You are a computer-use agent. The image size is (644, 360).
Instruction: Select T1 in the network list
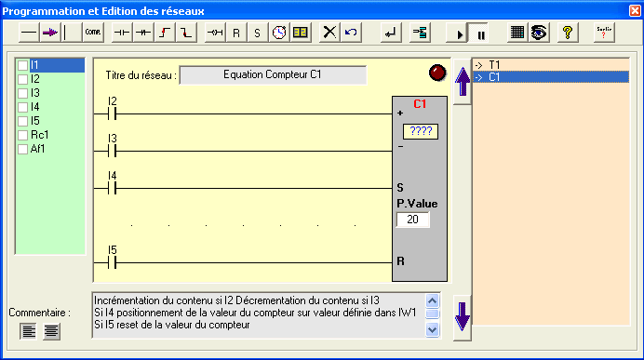[x=551, y=65]
